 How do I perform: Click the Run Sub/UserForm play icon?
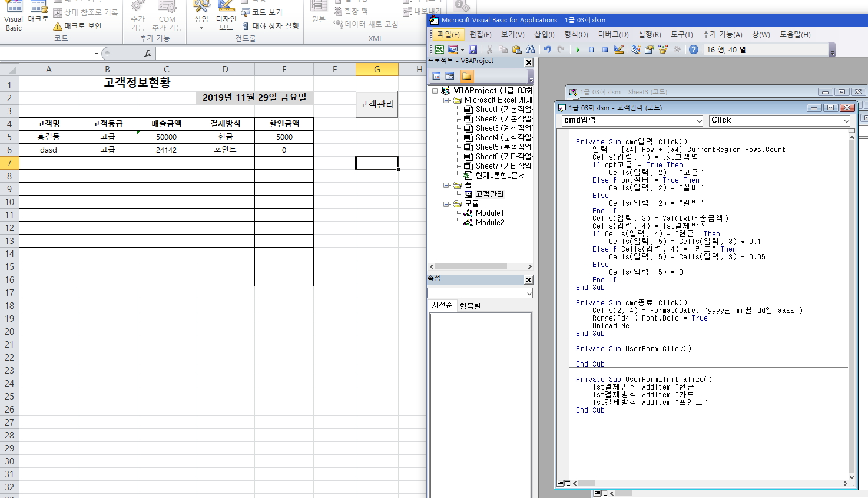[578, 50]
